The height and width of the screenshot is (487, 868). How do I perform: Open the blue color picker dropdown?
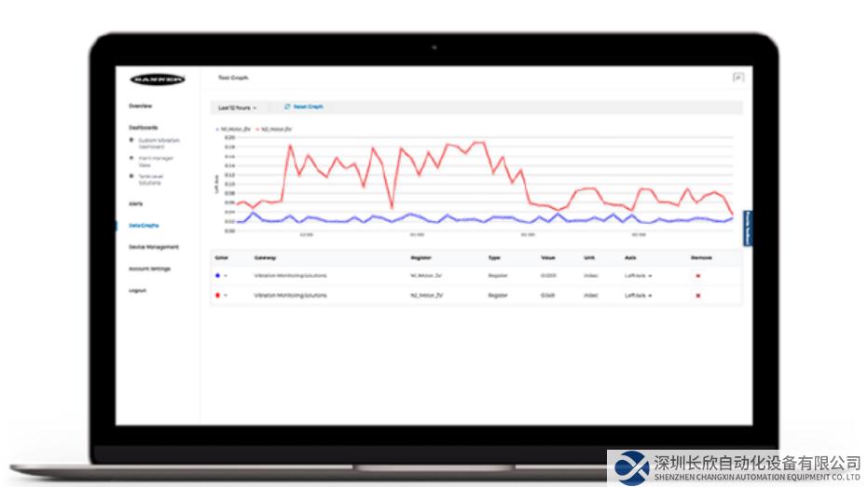coord(222,276)
